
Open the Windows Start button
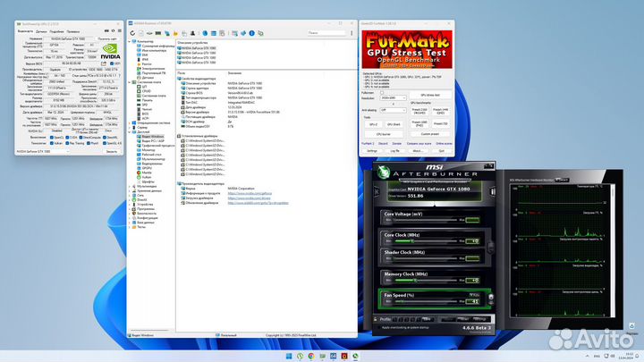pos(289,356)
